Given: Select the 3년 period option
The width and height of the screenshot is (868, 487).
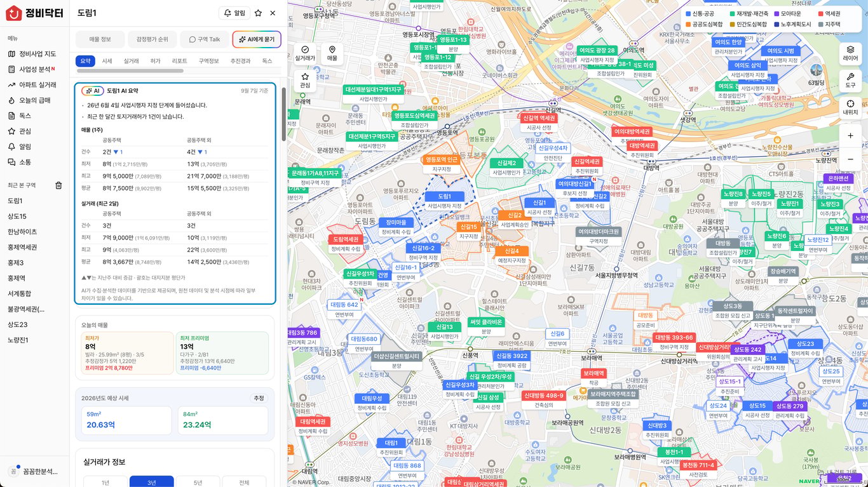Looking at the screenshot, I should tap(151, 483).
